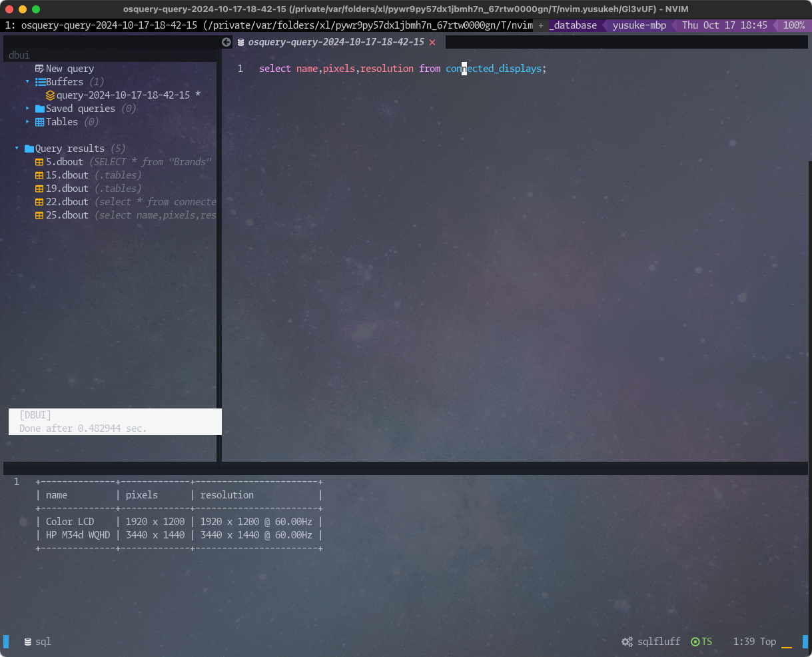812x657 pixels.
Task: Open the 5.dbout query result
Action: coord(65,162)
